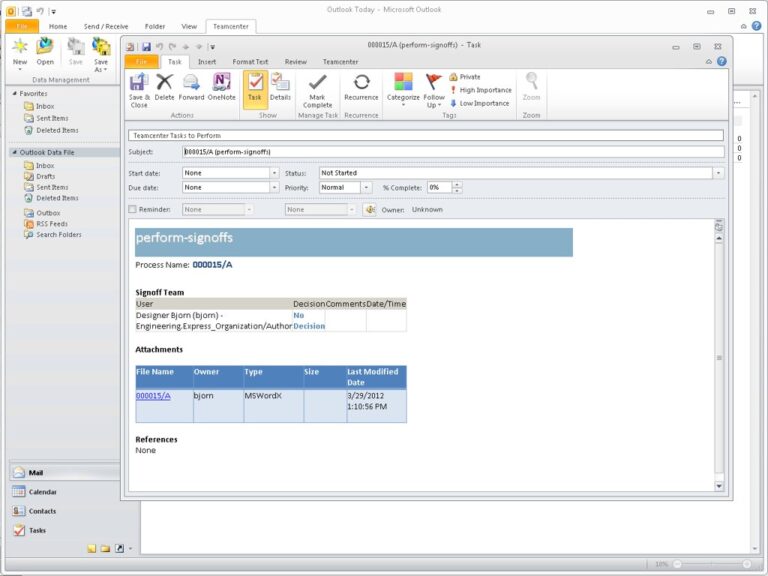Open the Status dropdown
This screenshot has width=768, height=576.
[718, 173]
